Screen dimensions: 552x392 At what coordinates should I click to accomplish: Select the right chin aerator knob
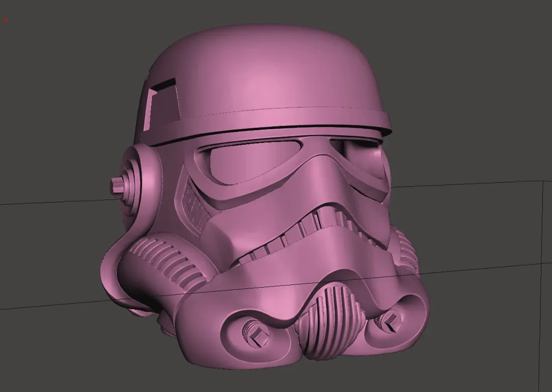tap(388, 321)
